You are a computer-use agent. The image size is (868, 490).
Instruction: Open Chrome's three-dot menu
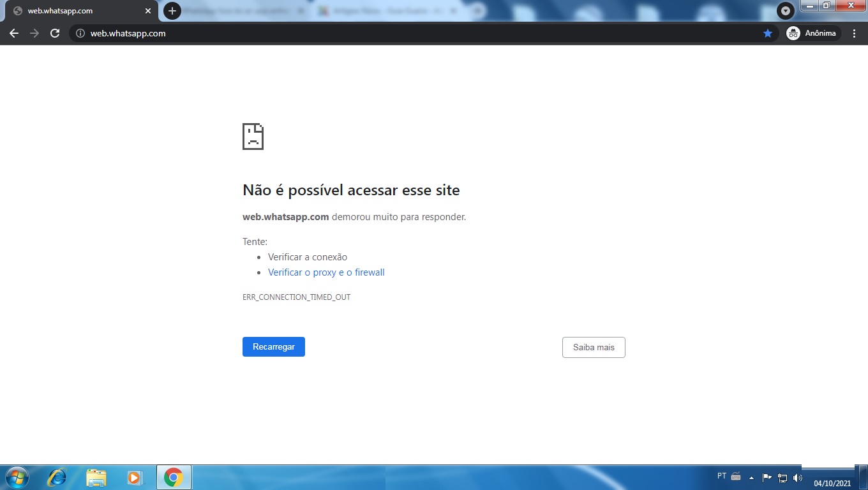855,33
